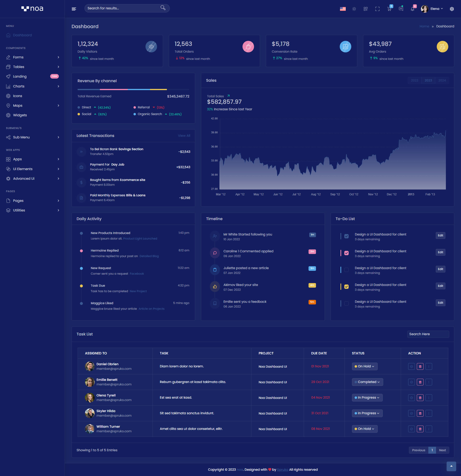The width and height of the screenshot is (461, 476).
Task: Click the settings gear in header
Action: click(x=452, y=9)
